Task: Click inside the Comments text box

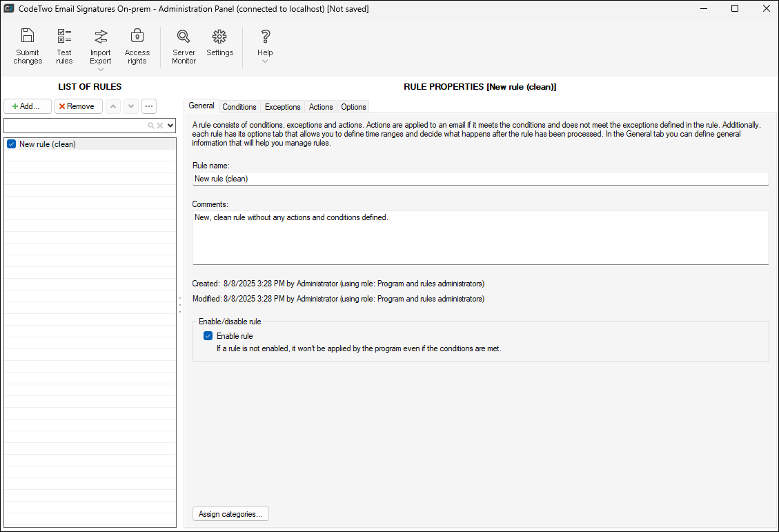Action: (x=480, y=237)
